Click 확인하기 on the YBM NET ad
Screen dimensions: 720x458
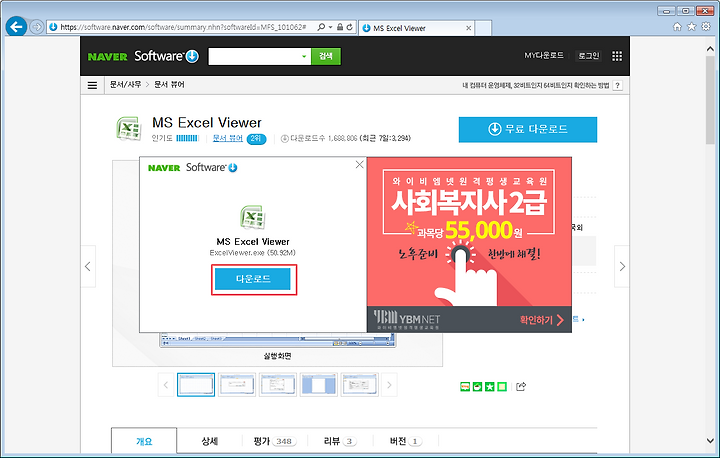click(x=542, y=320)
